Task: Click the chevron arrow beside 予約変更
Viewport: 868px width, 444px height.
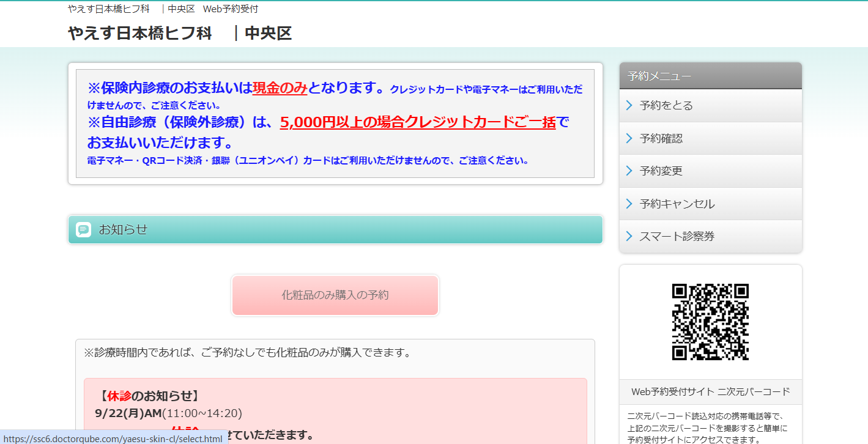Action: coord(629,171)
